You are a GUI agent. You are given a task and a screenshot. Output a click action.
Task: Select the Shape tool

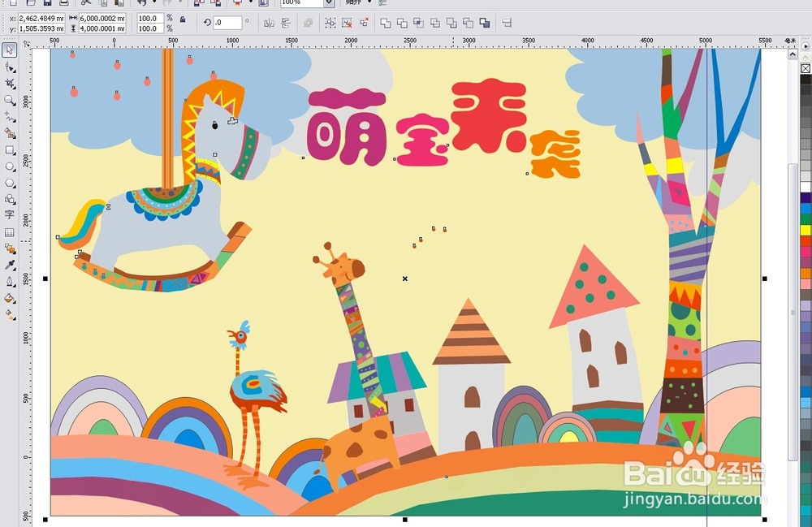click(x=11, y=66)
